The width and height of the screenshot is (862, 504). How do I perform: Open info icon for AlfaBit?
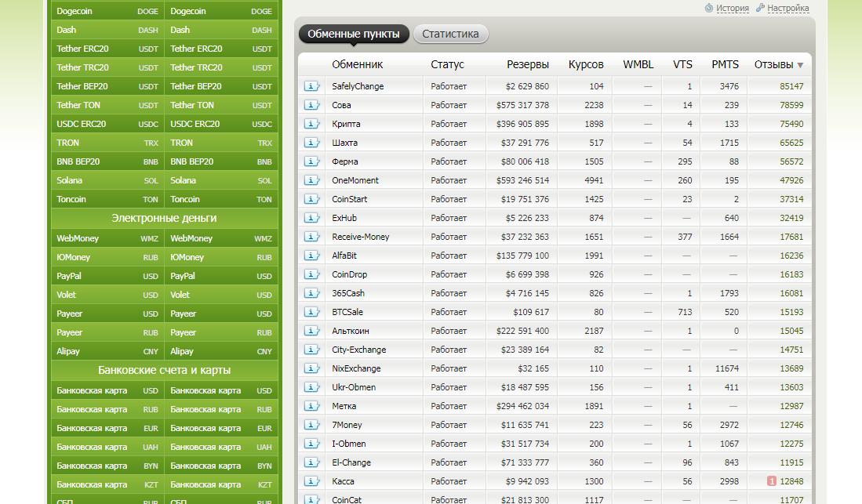[x=311, y=256]
